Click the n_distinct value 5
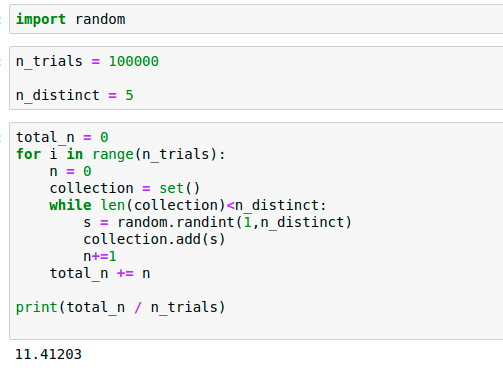The width and height of the screenshot is (503, 371). (x=129, y=95)
